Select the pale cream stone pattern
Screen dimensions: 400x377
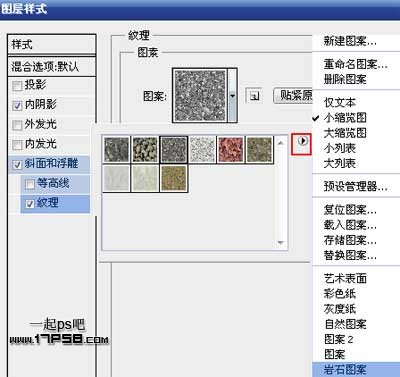(x=145, y=178)
